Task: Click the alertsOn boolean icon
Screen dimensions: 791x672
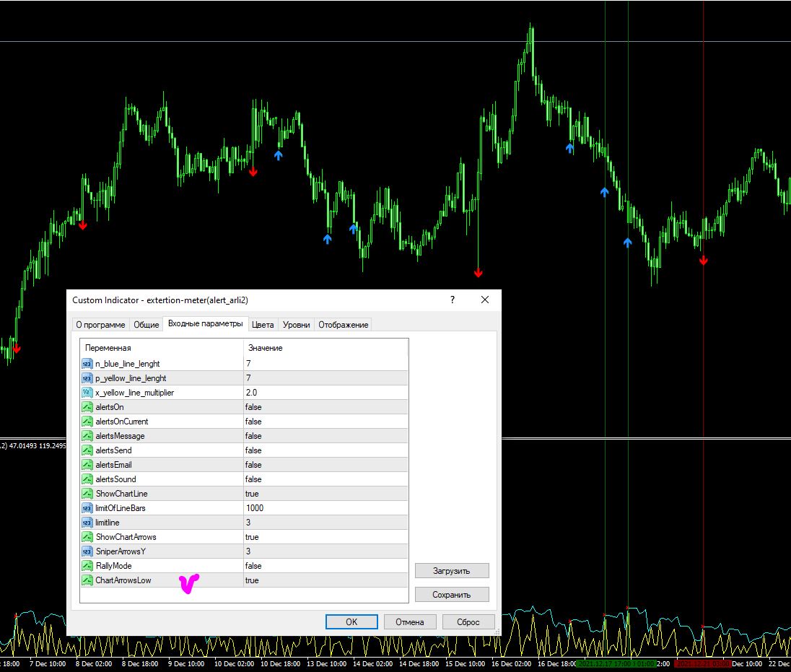Action: tap(87, 407)
